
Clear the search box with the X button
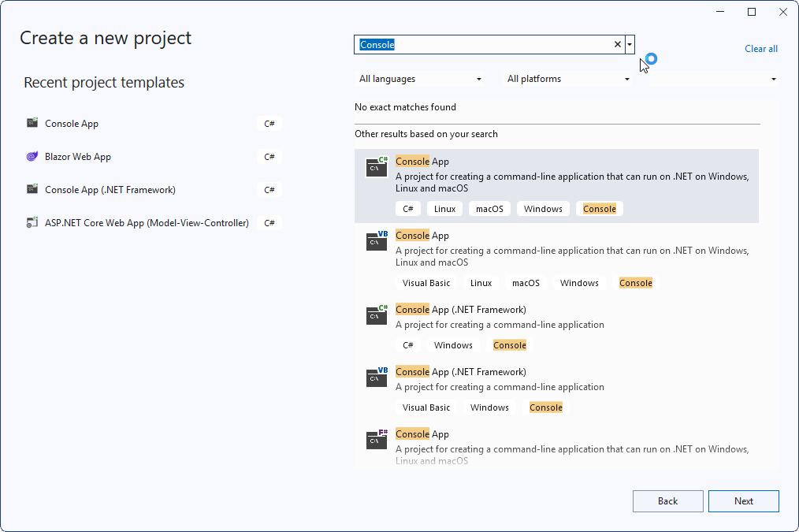[x=617, y=44]
